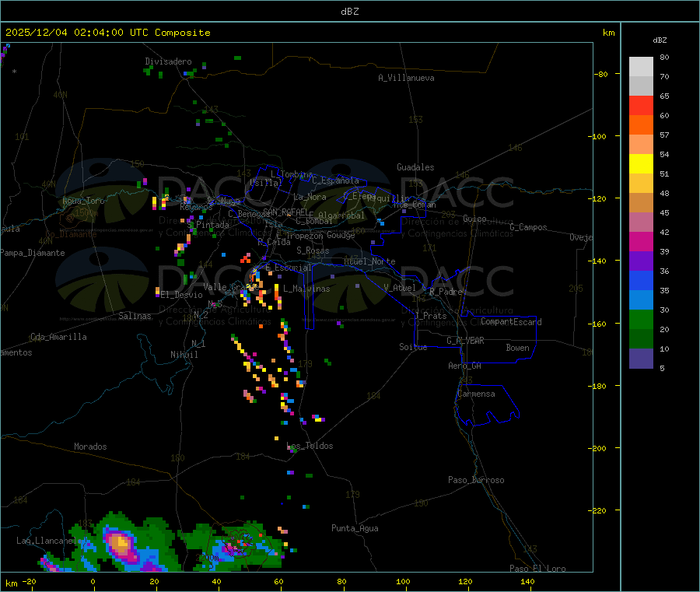The width and height of the screenshot is (700, 592).
Task: Select the royal blue 35-36 dBZ swatch
Action: tap(641, 280)
